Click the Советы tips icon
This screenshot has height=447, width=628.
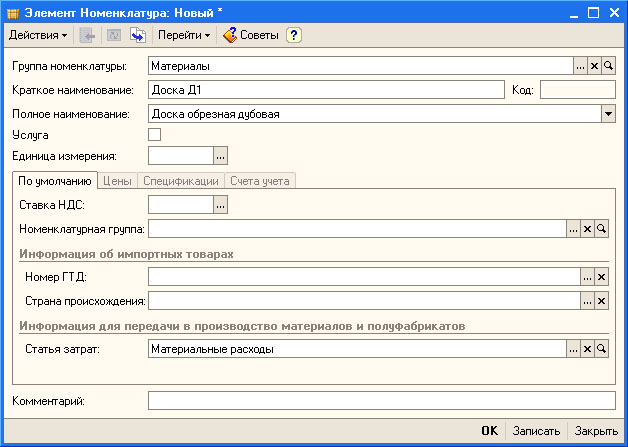click(x=230, y=35)
